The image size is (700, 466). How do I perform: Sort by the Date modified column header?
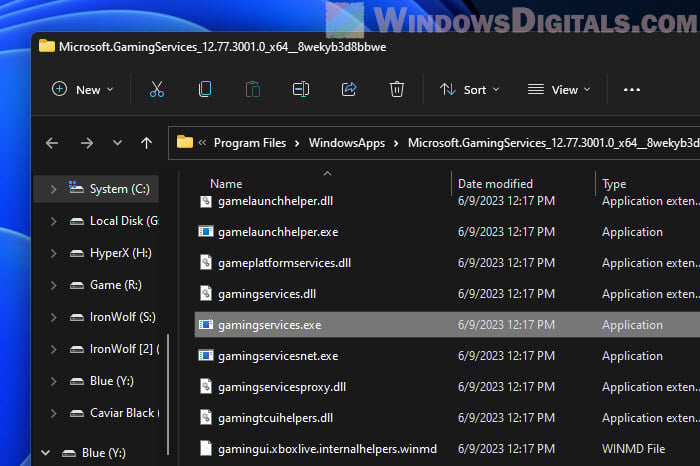coord(496,183)
